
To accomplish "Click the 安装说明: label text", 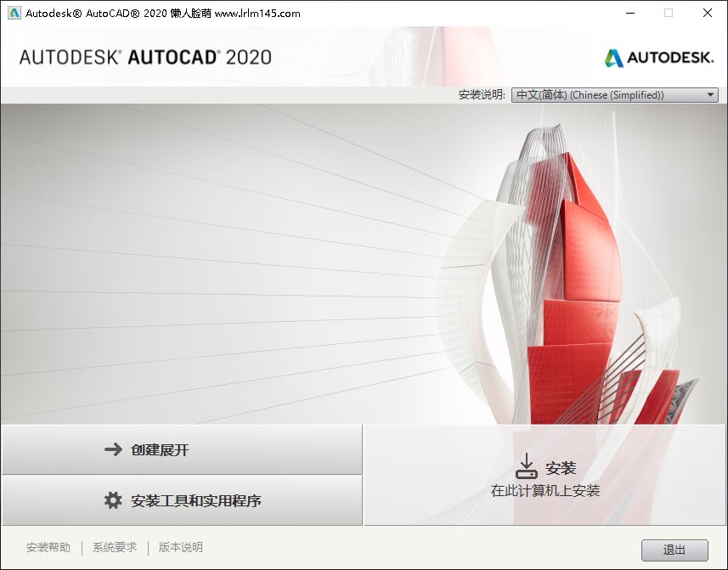I will click(482, 94).
